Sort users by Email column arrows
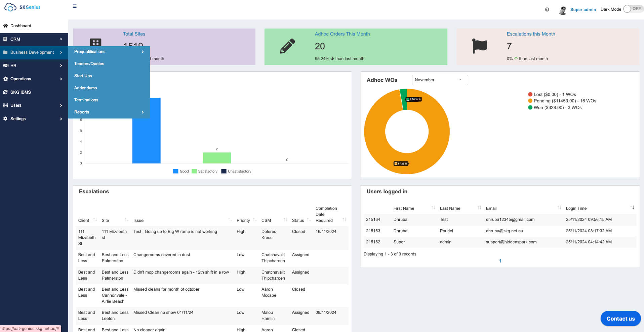Screen dimensions: 644x332 [x=559, y=208]
